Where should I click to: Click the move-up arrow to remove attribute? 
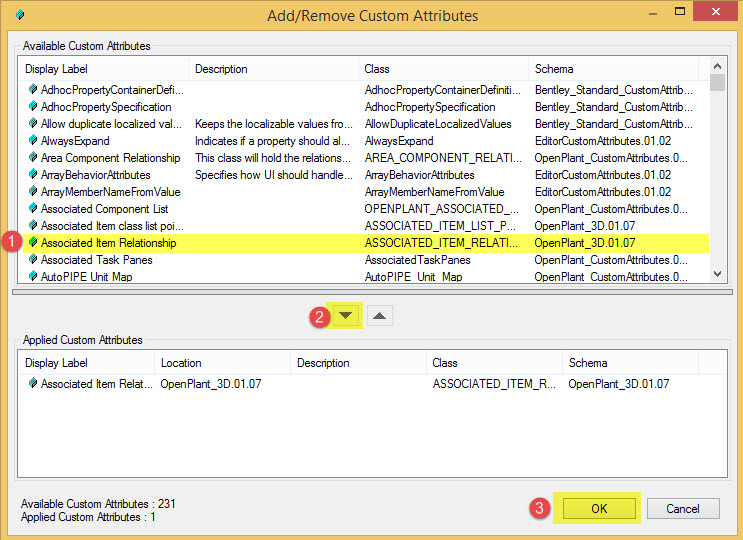[381, 316]
